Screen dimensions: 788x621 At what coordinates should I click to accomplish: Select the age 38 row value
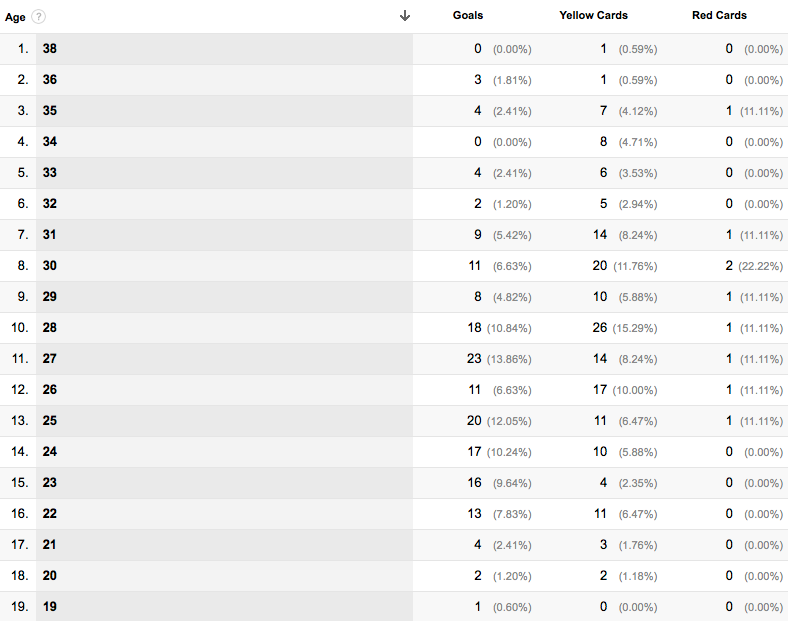pos(50,49)
